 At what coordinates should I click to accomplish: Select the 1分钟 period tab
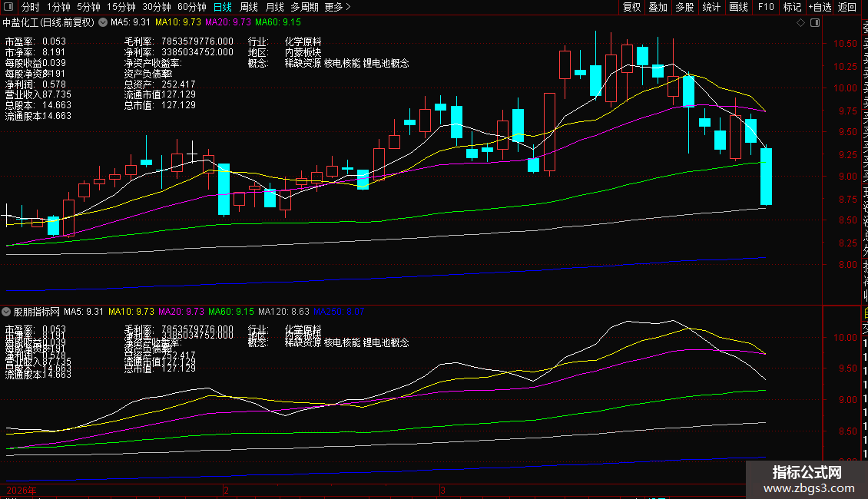tap(58, 7)
